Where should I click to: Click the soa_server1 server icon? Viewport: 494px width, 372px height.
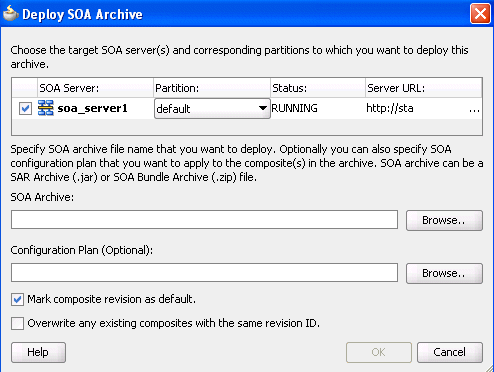click(46, 108)
